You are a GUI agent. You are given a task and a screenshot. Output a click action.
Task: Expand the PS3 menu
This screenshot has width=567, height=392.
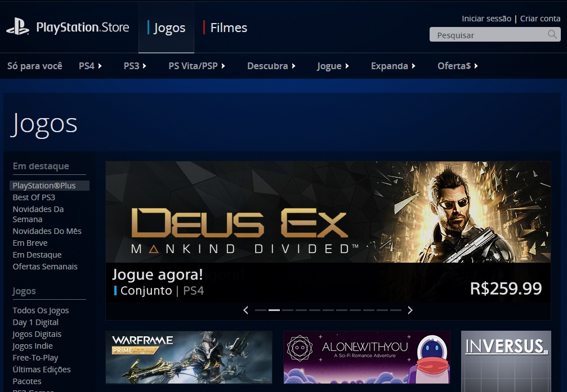135,66
